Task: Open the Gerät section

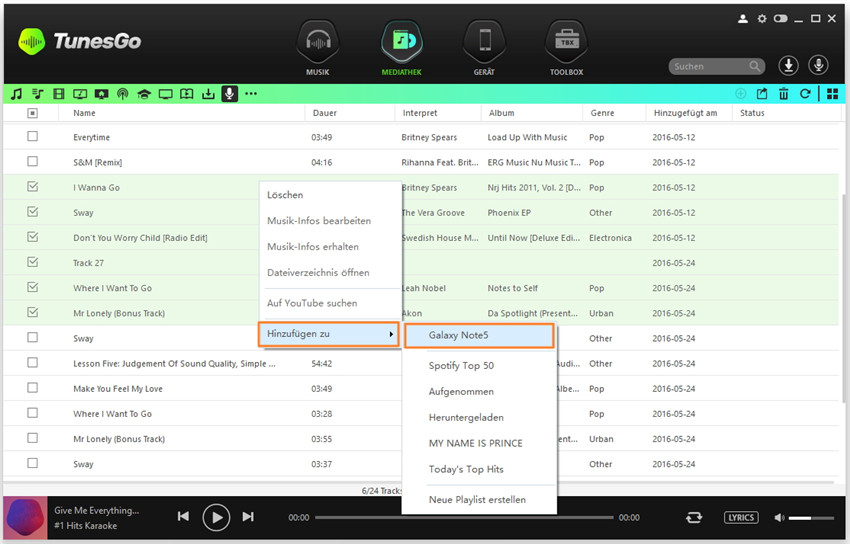Action: [485, 48]
